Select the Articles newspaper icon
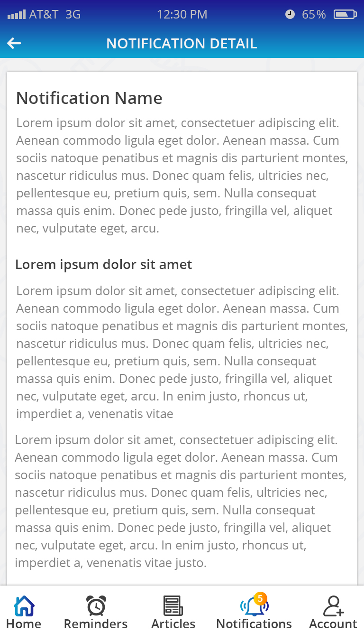Viewport: 364px width, 633px height. (173, 606)
